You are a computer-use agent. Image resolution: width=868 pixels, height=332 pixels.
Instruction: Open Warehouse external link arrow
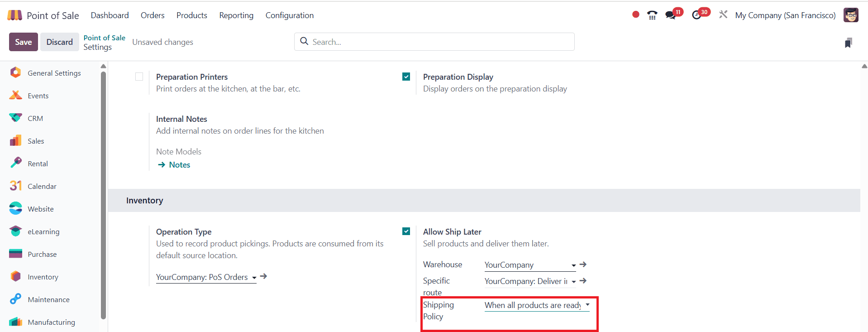click(583, 265)
